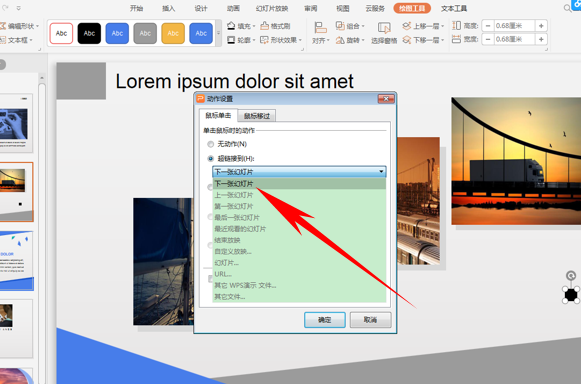Open the 审阅 tab
The width and height of the screenshot is (582, 384).
click(310, 8)
